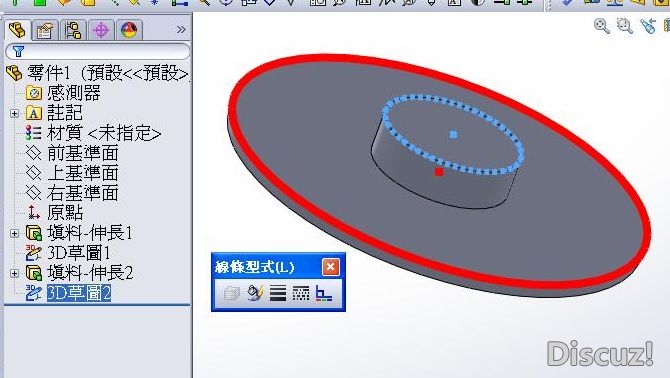Toggle the sketch Color Display Mode
The height and width of the screenshot is (378, 670).
coord(323,293)
